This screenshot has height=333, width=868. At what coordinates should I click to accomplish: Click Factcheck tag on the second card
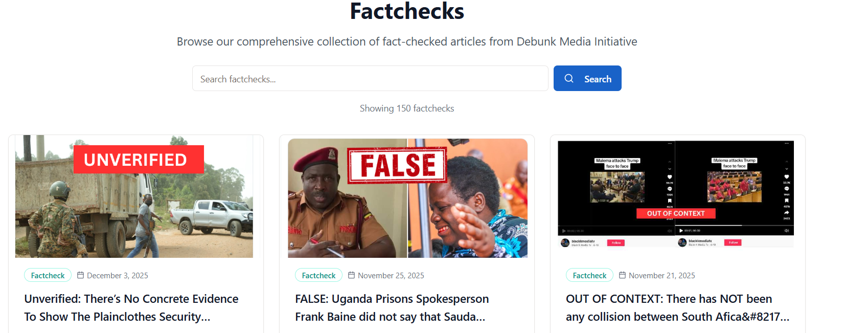point(318,275)
